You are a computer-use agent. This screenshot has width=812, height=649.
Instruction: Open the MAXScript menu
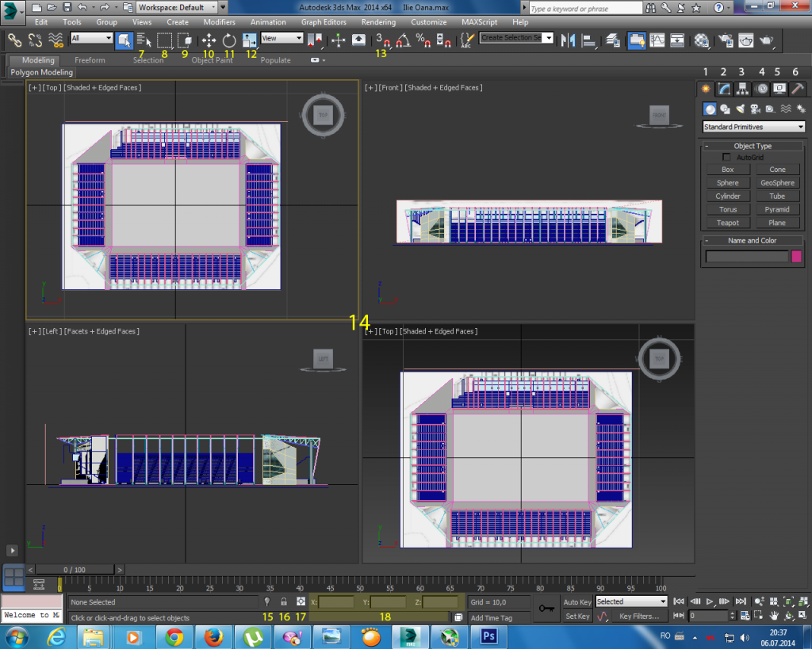[x=479, y=22]
